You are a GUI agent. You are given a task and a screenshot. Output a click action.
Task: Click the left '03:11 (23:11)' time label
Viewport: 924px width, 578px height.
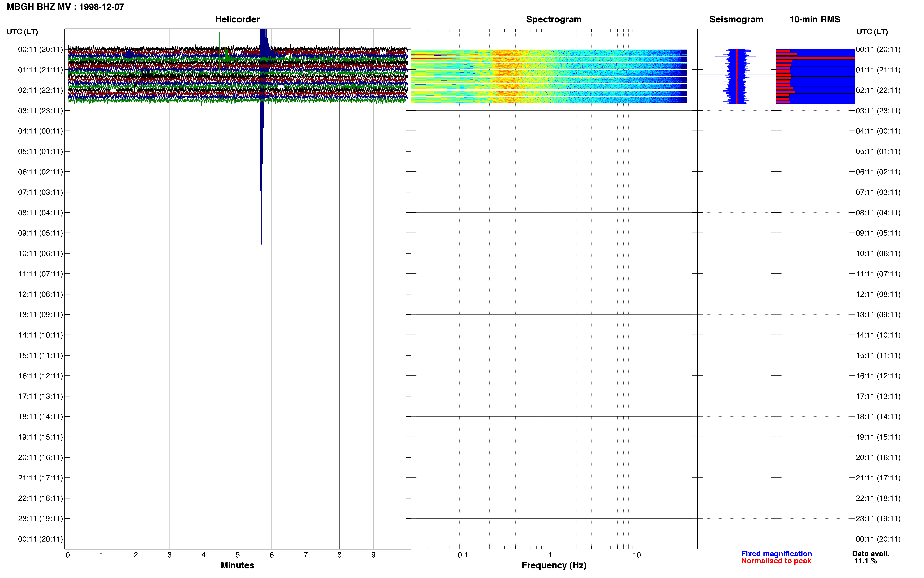point(41,110)
